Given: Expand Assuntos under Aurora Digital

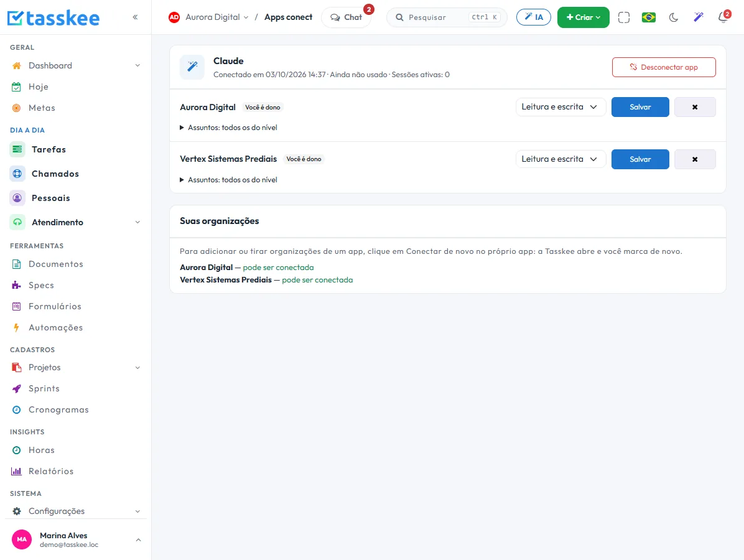Looking at the screenshot, I should point(229,128).
